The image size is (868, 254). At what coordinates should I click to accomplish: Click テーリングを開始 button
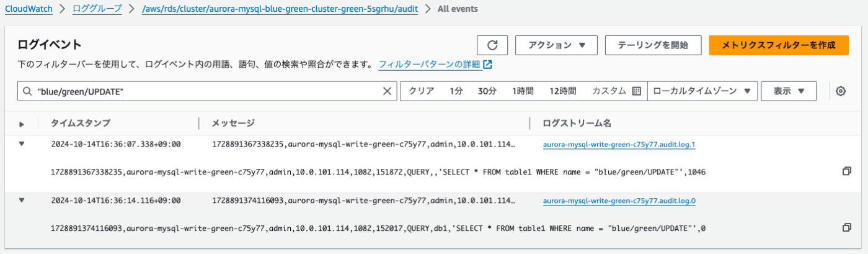(x=653, y=45)
